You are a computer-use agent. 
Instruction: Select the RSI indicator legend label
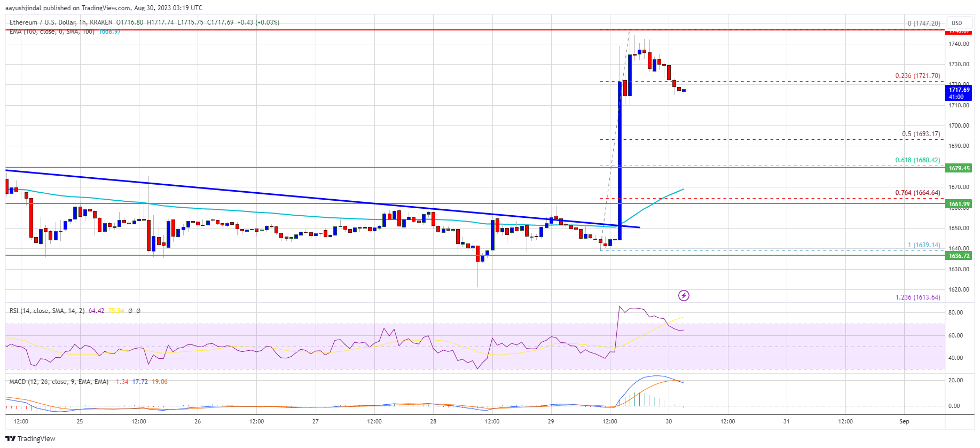click(x=46, y=311)
